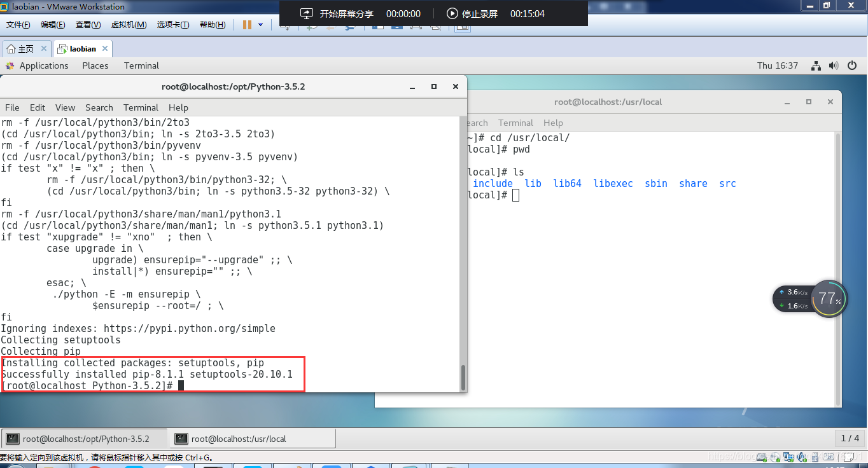Screen dimensions: 868x468
Task: Click the sound device icon in VMware status bar
Action: (x=801, y=457)
